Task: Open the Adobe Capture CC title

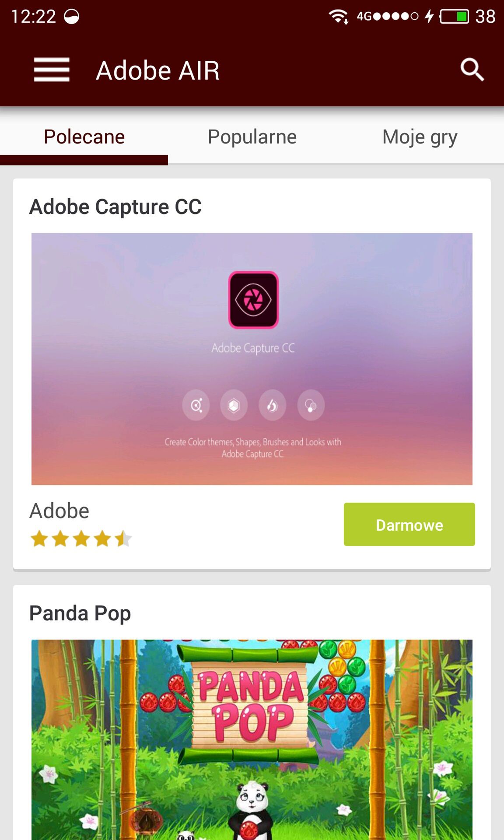Action: coord(115,206)
